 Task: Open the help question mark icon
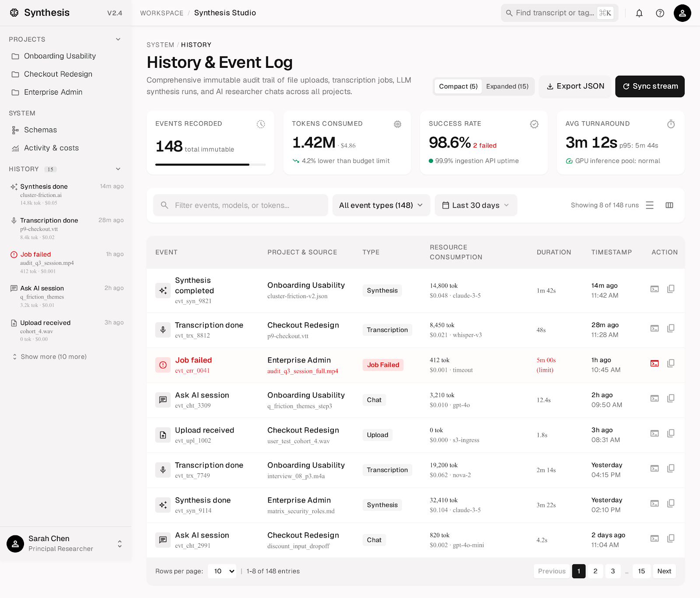(x=660, y=13)
